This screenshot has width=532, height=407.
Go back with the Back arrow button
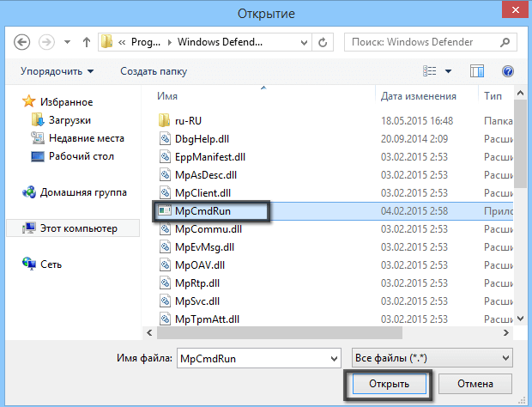pos(22,42)
